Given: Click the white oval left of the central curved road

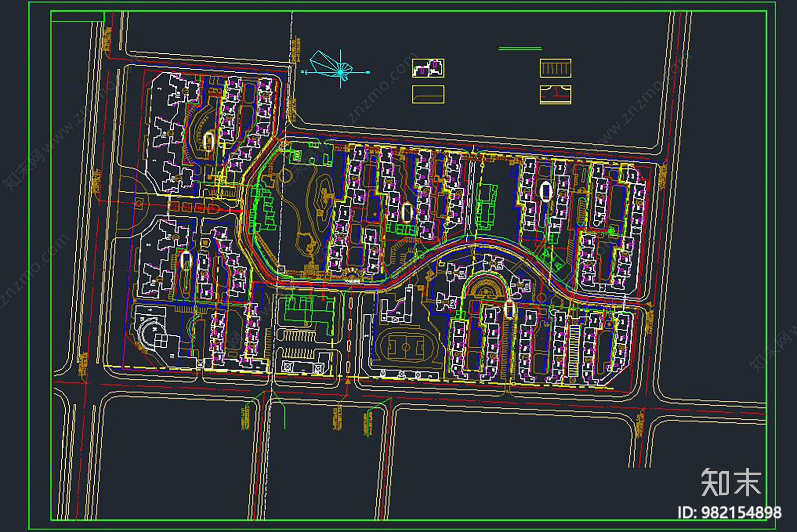Looking at the screenshot, I should [x=407, y=213].
